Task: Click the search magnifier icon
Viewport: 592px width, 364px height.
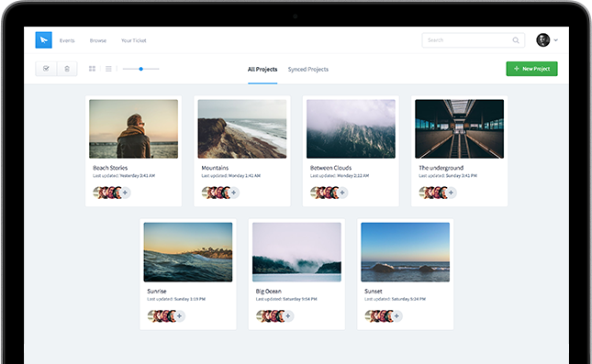Action: [515, 40]
